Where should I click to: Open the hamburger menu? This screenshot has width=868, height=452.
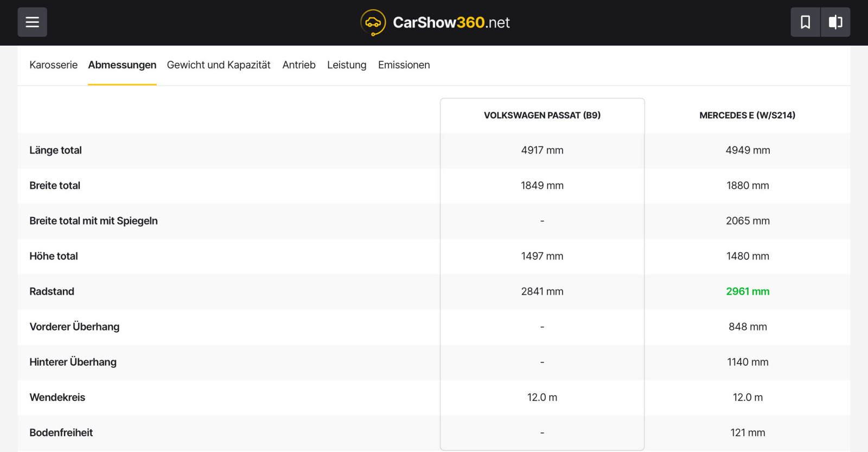coord(32,22)
